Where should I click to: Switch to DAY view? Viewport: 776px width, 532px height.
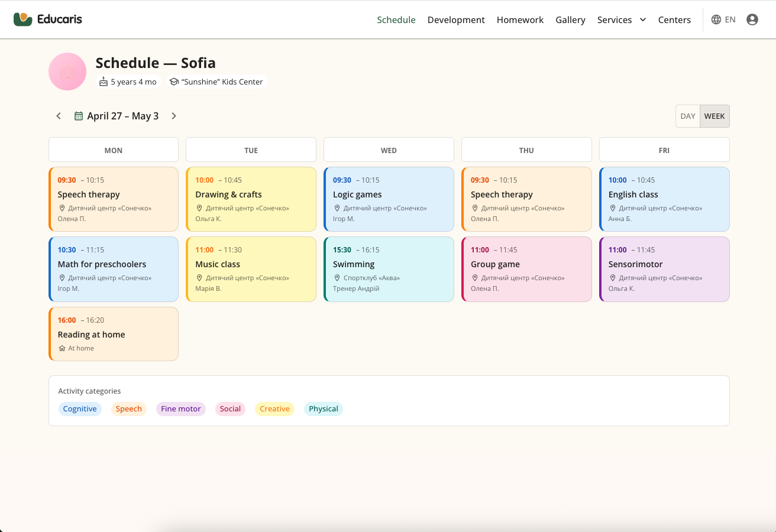coord(688,116)
